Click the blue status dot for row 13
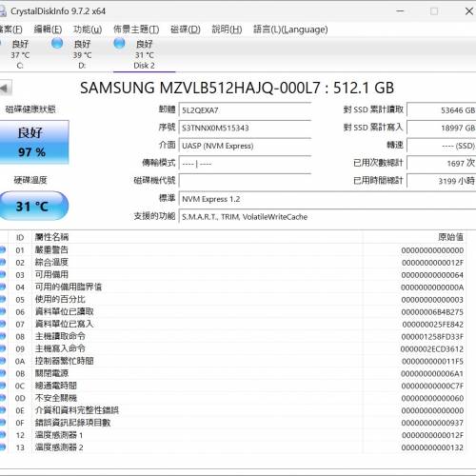The width and height of the screenshot is (476, 476). pyautogui.click(x=3, y=447)
